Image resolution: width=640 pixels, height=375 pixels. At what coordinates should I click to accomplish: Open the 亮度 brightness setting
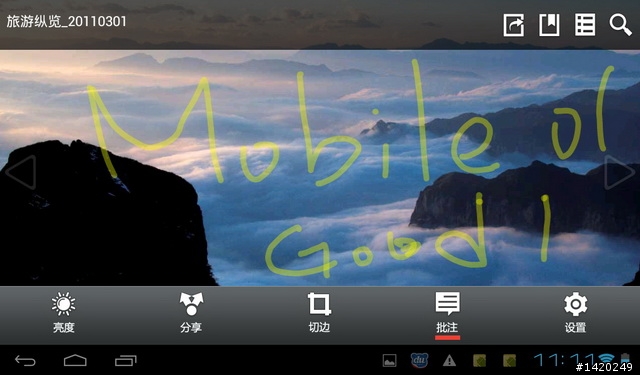pos(64,312)
